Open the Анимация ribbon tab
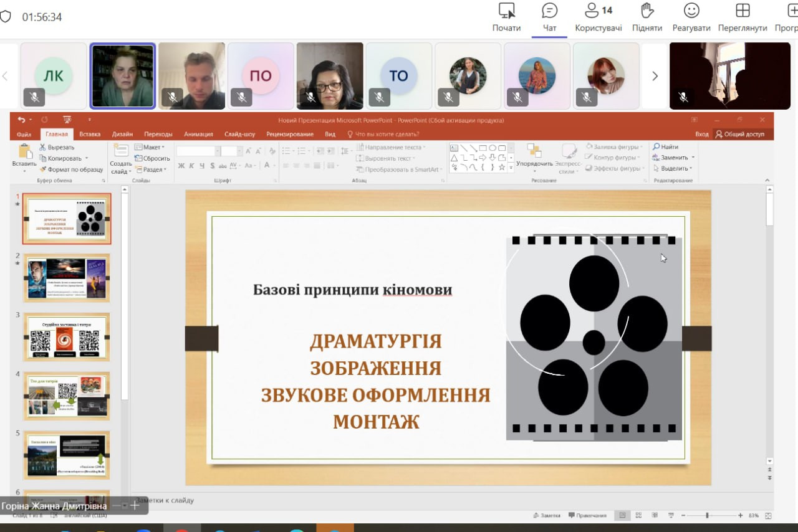Viewport: 798px width, 532px height. coord(198,133)
